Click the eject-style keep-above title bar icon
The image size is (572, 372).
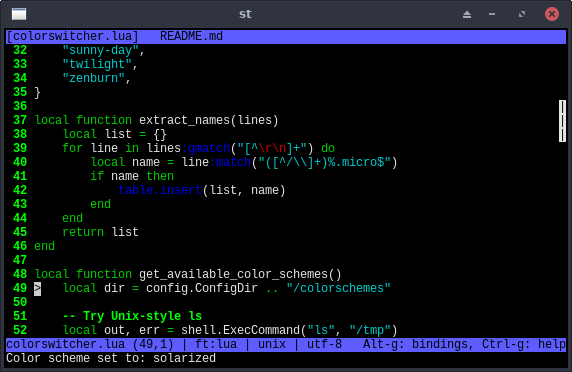click(467, 14)
